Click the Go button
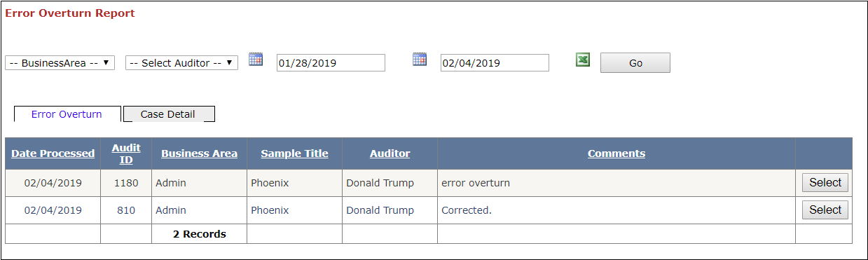This screenshot has width=868, height=260. pyautogui.click(x=635, y=63)
